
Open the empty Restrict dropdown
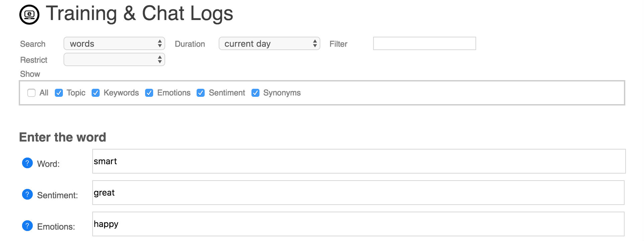coord(114,59)
